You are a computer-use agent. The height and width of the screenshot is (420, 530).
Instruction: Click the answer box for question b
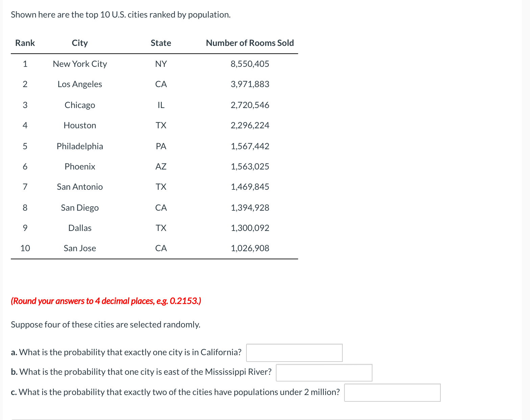pos(324,372)
